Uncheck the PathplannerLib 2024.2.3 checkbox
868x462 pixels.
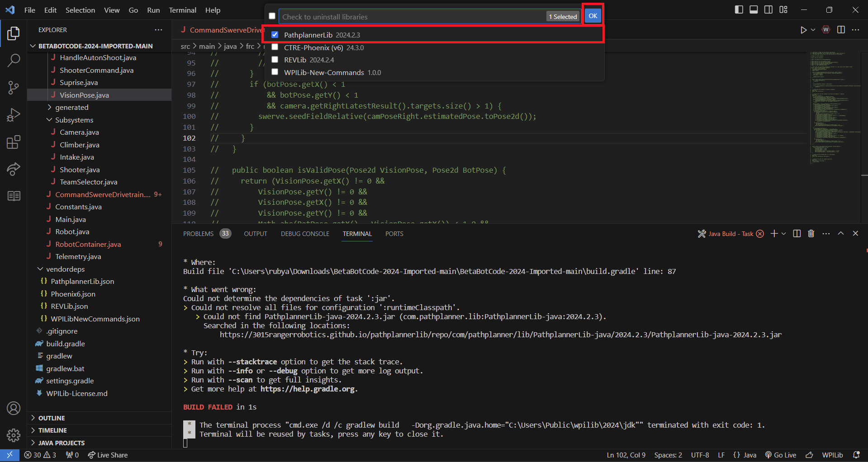pyautogui.click(x=275, y=34)
